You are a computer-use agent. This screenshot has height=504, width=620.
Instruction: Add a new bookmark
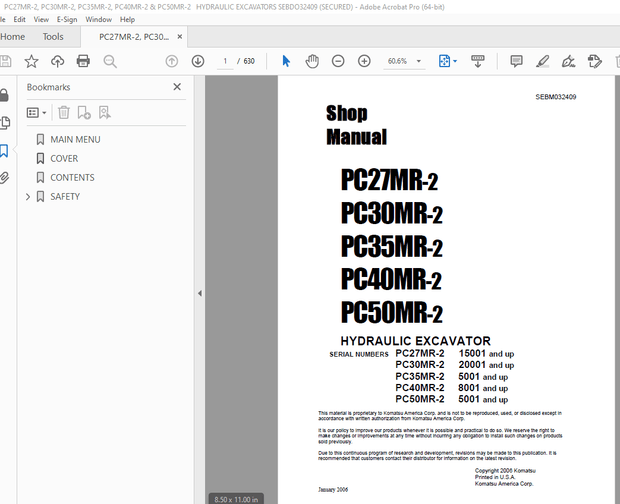(84, 113)
